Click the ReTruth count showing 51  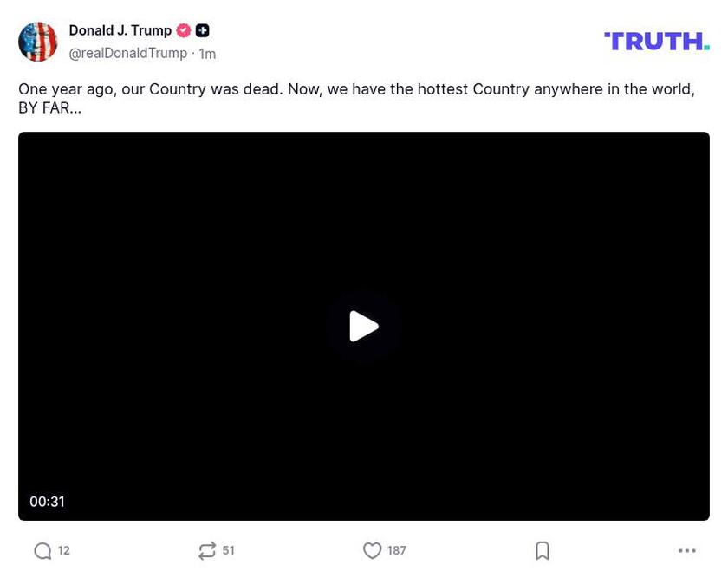(x=228, y=550)
